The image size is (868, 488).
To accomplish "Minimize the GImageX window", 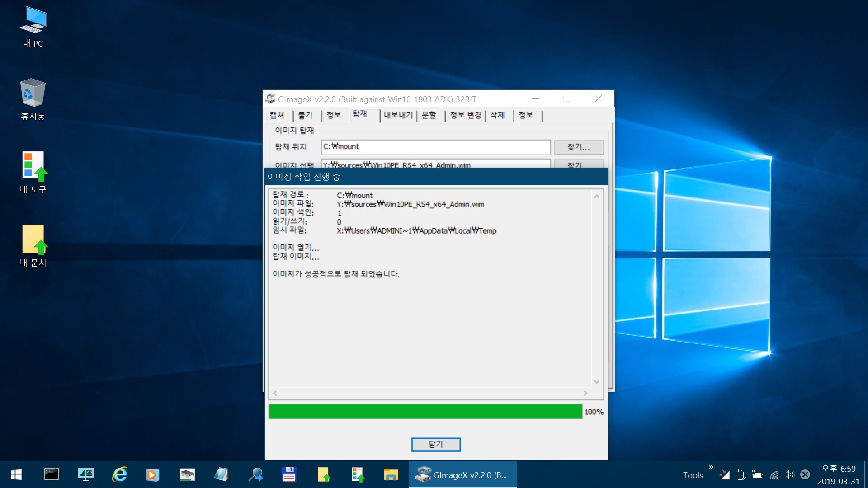I will [x=535, y=99].
